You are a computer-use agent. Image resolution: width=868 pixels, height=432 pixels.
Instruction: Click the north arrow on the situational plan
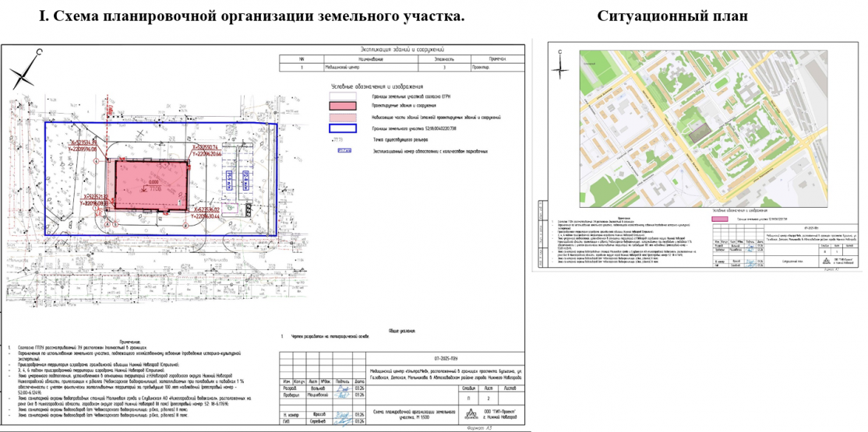[x=560, y=66]
